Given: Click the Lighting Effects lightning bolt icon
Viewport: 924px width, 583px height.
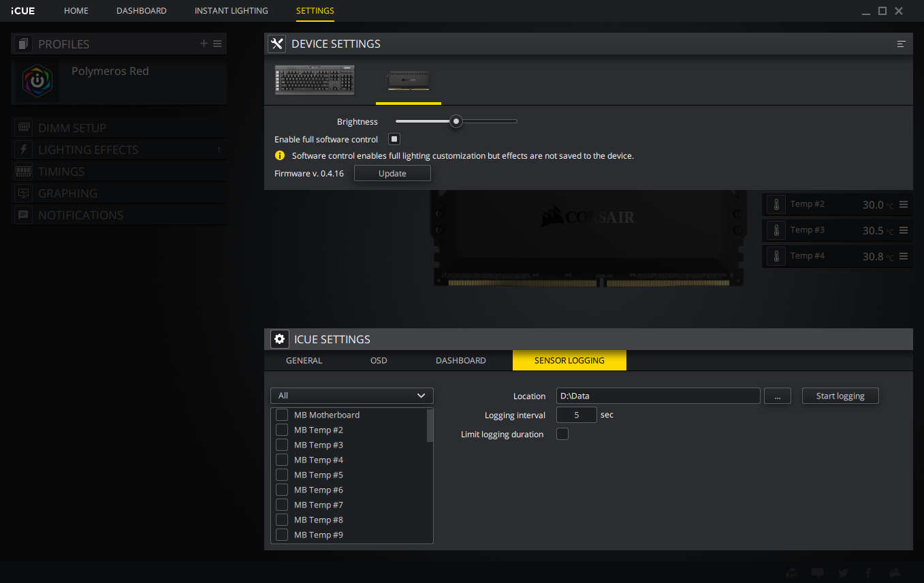Looking at the screenshot, I should click(24, 149).
